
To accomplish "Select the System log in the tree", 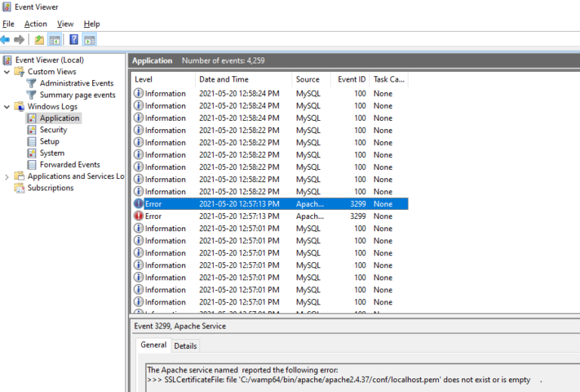I will point(51,153).
